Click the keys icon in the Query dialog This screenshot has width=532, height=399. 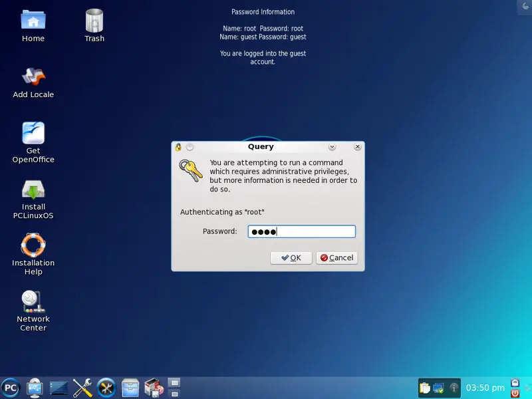click(191, 171)
